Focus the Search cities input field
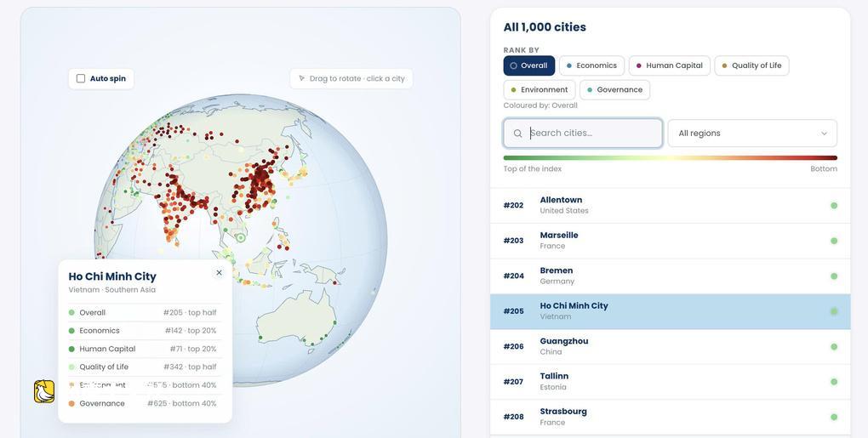The height and width of the screenshot is (438, 868). [x=583, y=134]
